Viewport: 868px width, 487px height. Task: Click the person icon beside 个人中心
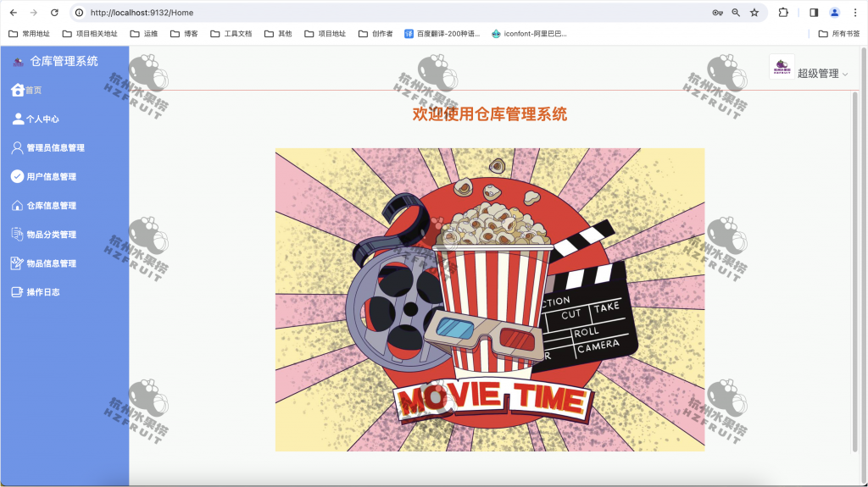[x=19, y=119]
